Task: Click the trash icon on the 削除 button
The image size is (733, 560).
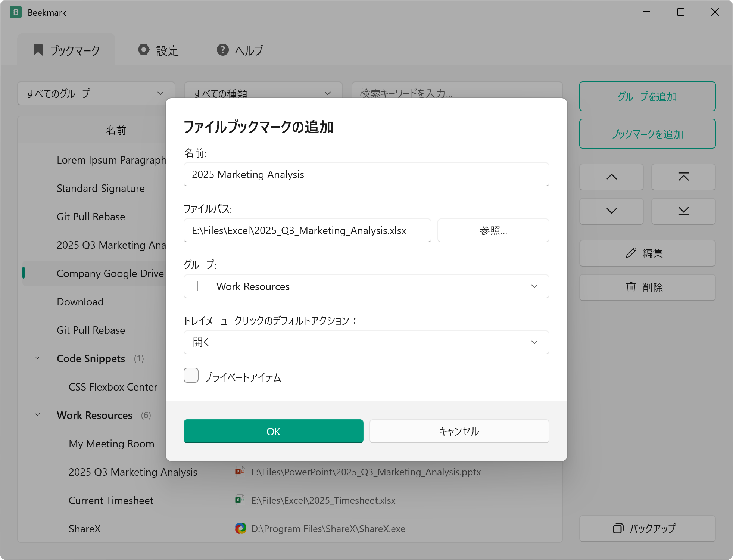Action: coord(631,287)
